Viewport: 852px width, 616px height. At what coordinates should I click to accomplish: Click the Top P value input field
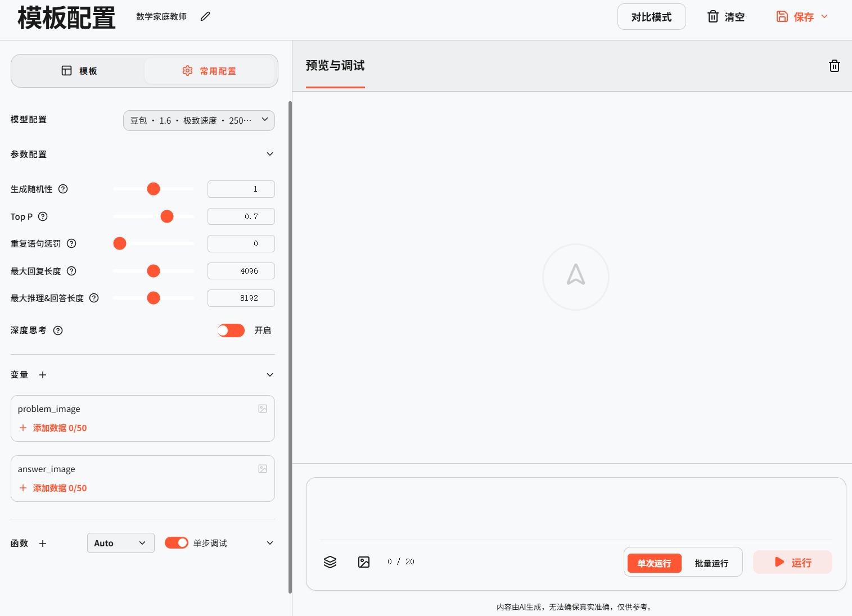[x=241, y=216]
